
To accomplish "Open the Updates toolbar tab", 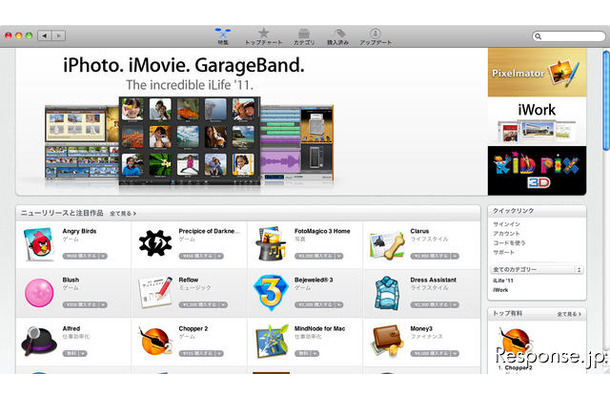I will click(375, 37).
